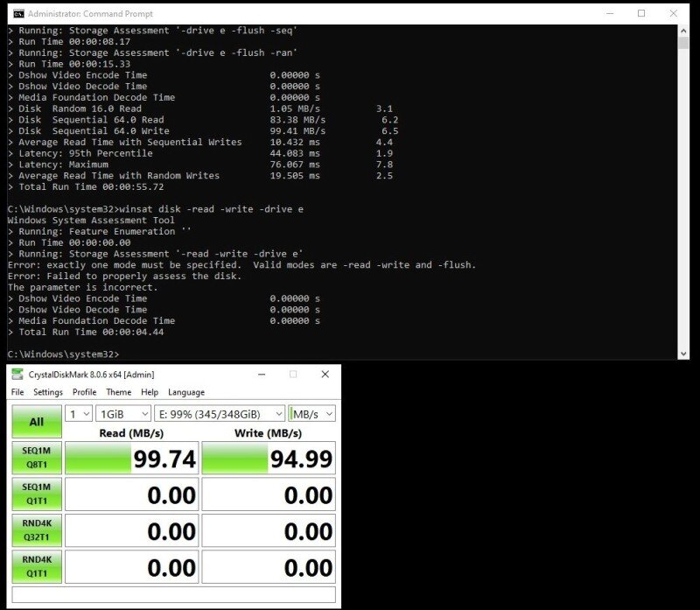This screenshot has height=610, width=700.
Task: Close the CrystalDiskMark window
Action: (325, 375)
